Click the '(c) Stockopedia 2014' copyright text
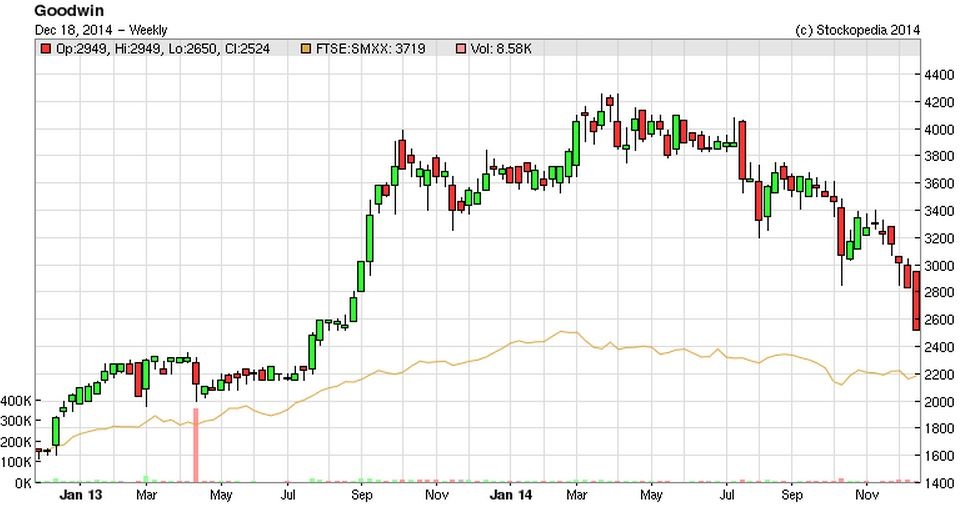This screenshot has height=519, width=962. [x=857, y=29]
